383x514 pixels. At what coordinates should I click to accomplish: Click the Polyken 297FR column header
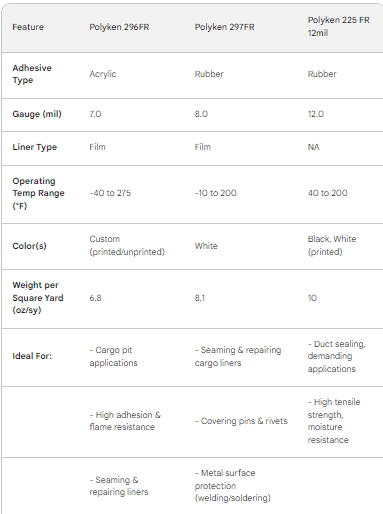pos(224,27)
